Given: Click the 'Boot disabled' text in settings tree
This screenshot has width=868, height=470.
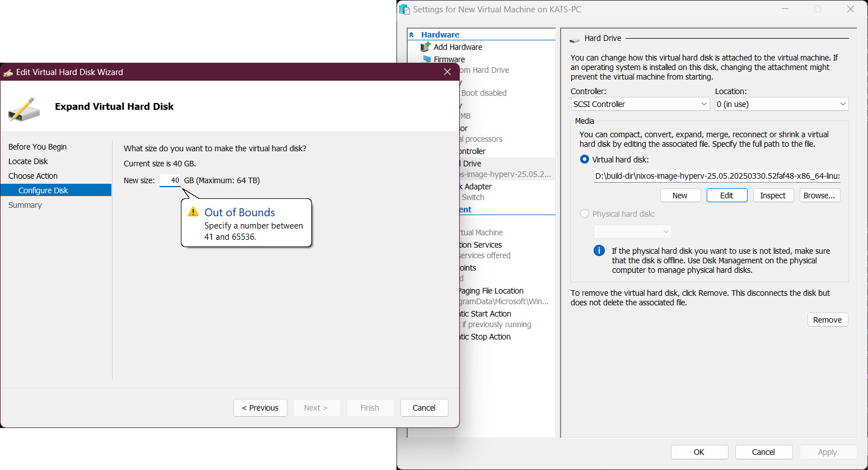Looking at the screenshot, I should point(484,93).
